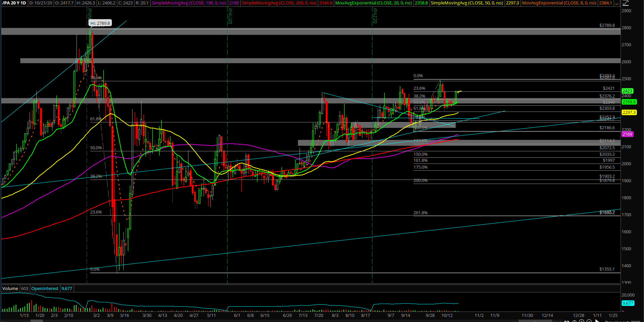This screenshot has width=644, height=322.
Task: Click the magenta 2169 value in header
Action: [x=234, y=3]
